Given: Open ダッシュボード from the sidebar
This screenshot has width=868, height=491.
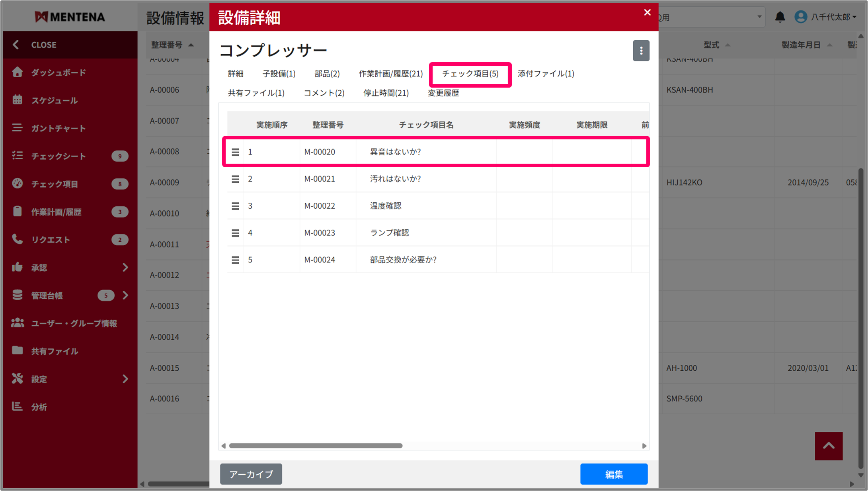Looking at the screenshot, I should 58,72.
